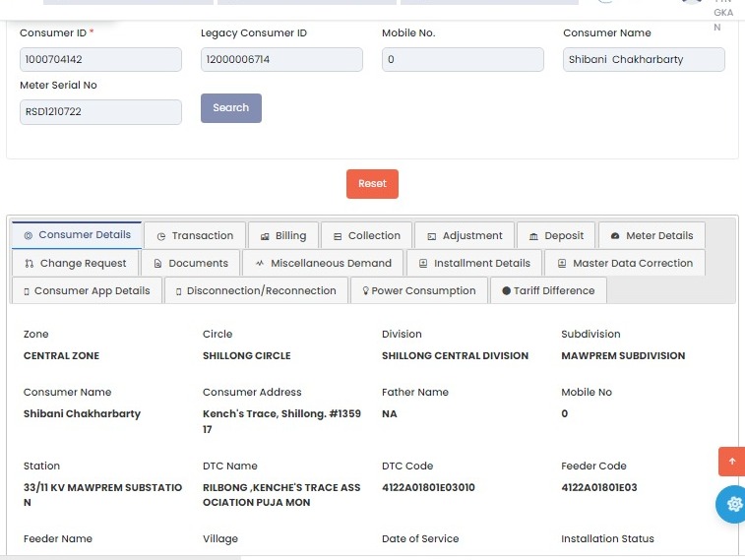Open the Master Data Correction tab
Screen dimensions: 745x560
624,264
